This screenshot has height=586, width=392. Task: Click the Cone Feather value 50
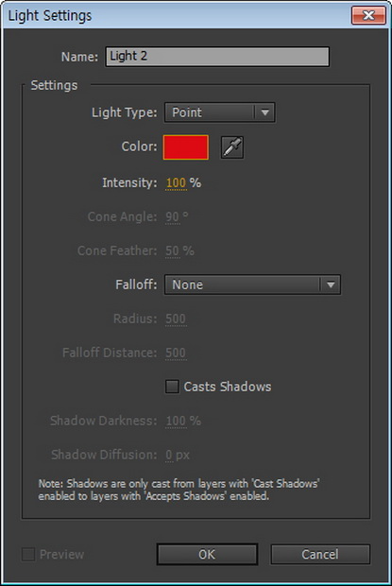tap(172, 250)
